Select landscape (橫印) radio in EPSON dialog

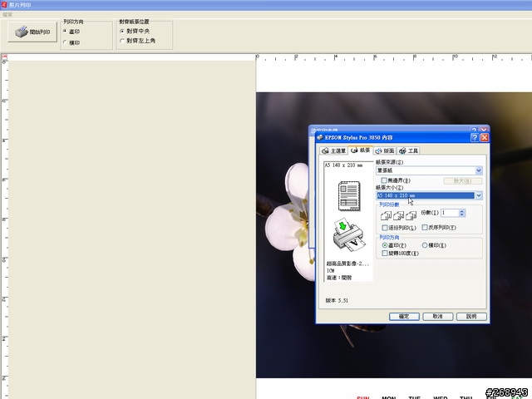click(x=425, y=245)
